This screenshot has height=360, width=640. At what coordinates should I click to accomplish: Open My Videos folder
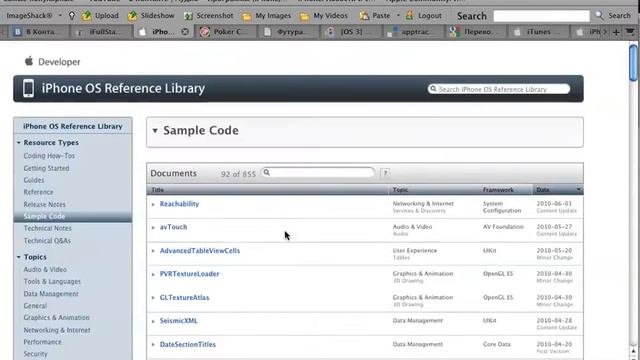point(324,16)
